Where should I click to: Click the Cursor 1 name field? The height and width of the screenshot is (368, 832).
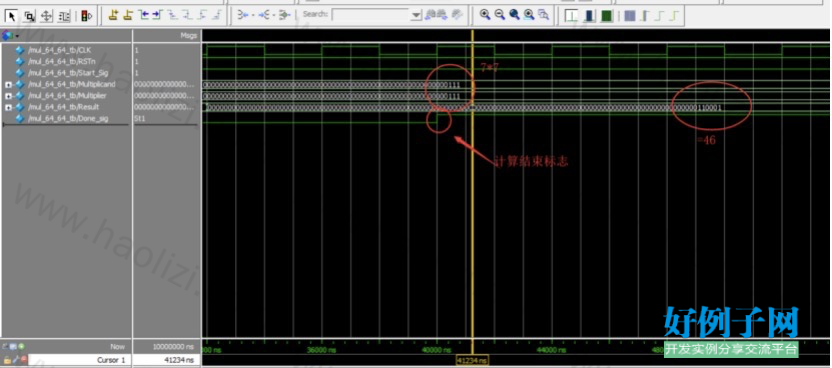coord(79,360)
